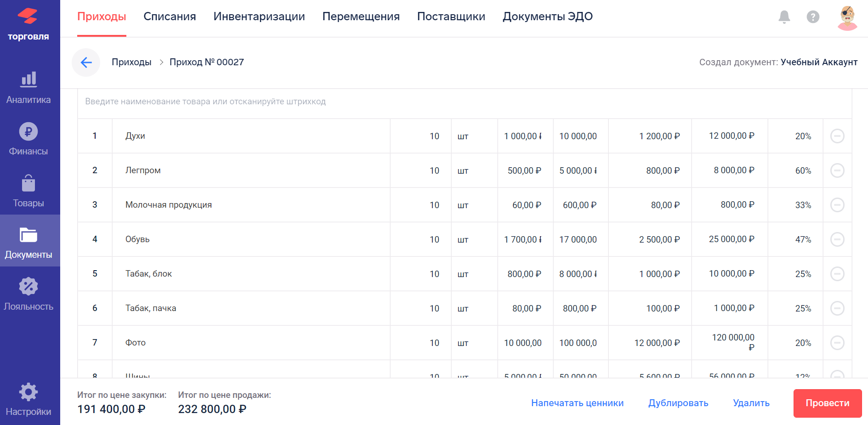Remove the Табак, пачка row with minus icon
The width and height of the screenshot is (868, 425).
pyautogui.click(x=837, y=308)
